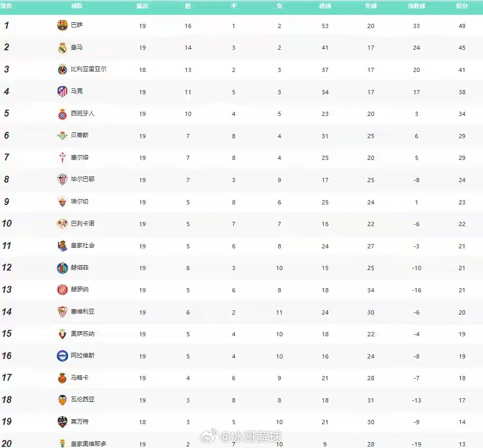
Task: Click the Getafe blue round crest
Action: (62, 267)
